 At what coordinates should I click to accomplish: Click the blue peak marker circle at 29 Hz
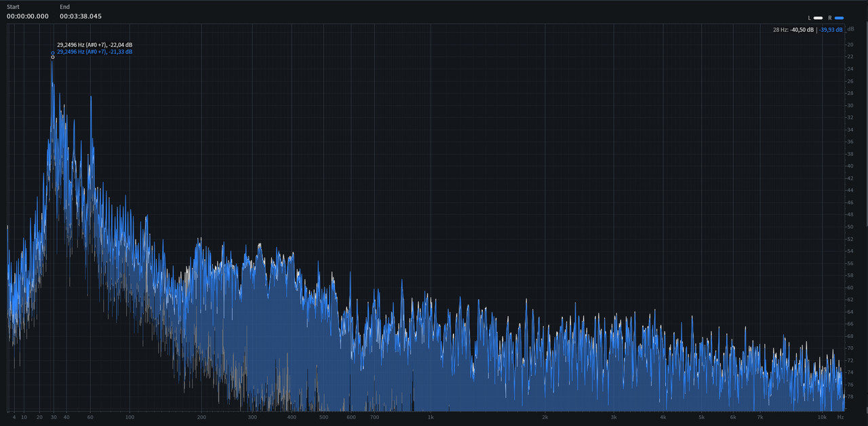click(x=53, y=53)
